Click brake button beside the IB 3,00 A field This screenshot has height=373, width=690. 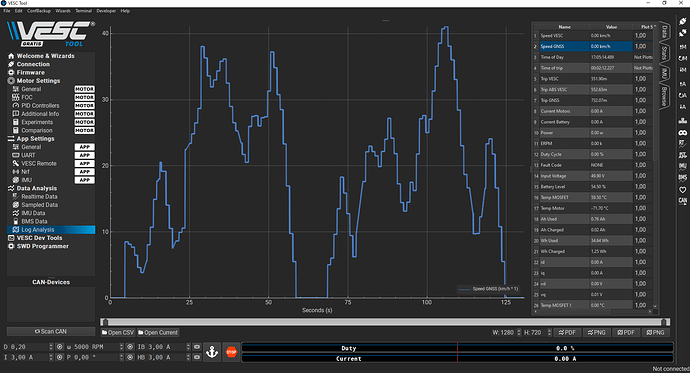[197, 347]
